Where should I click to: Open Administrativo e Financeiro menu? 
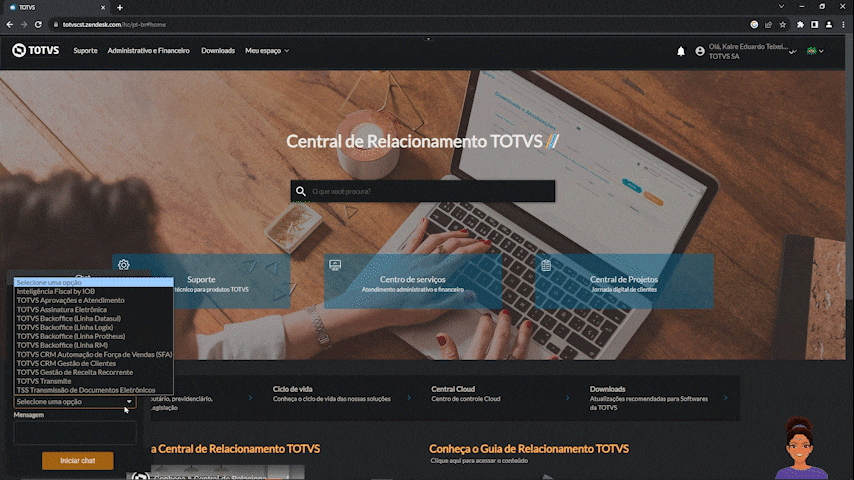pyautogui.click(x=149, y=51)
